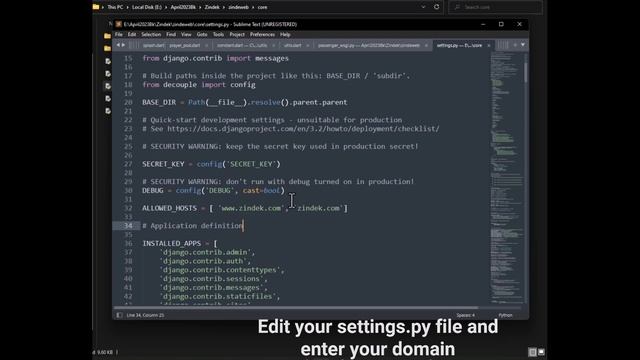This screenshot has height=360, width=640.
Task: Close the utils.dart tab
Action: coord(307,46)
